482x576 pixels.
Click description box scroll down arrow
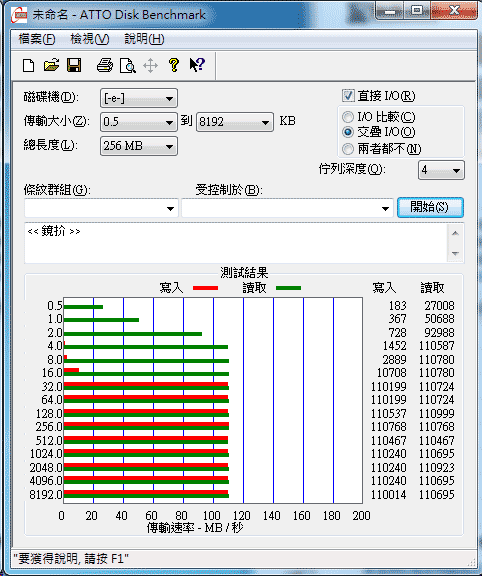pyautogui.click(x=456, y=253)
